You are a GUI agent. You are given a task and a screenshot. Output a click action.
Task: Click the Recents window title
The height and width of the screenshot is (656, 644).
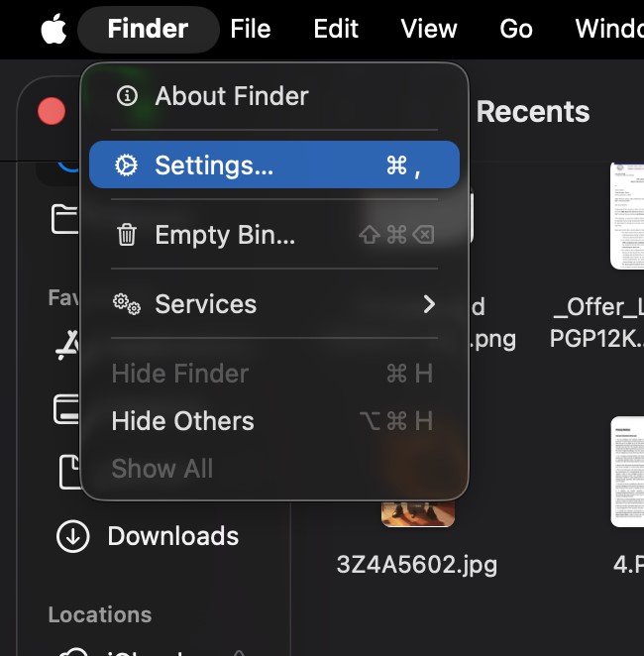tap(533, 112)
